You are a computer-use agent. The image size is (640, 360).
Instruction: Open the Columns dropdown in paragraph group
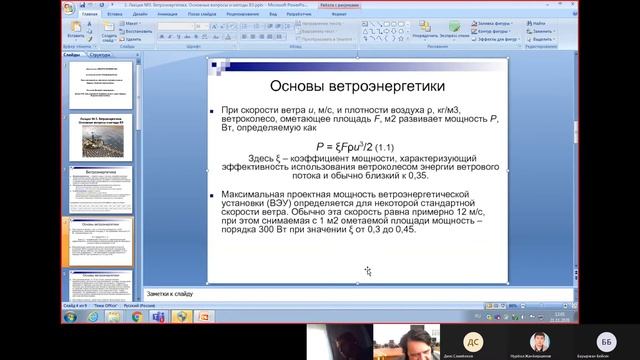(280, 37)
